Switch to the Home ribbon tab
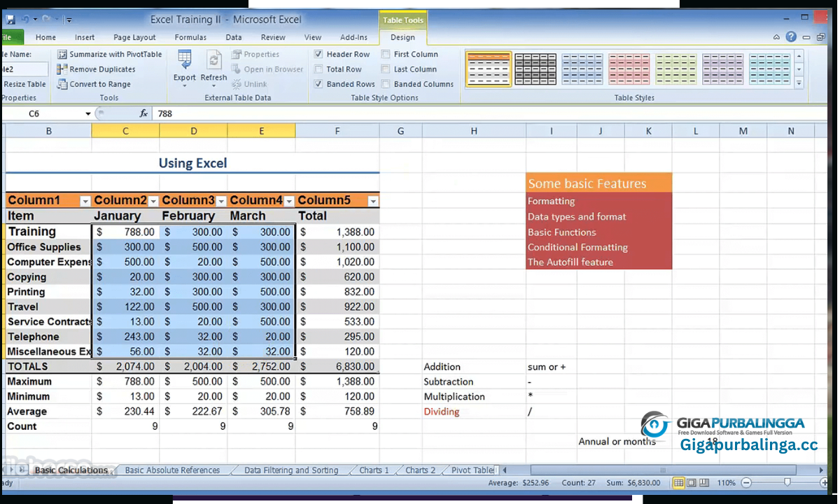Viewport: 840px width, 504px height. [45, 38]
